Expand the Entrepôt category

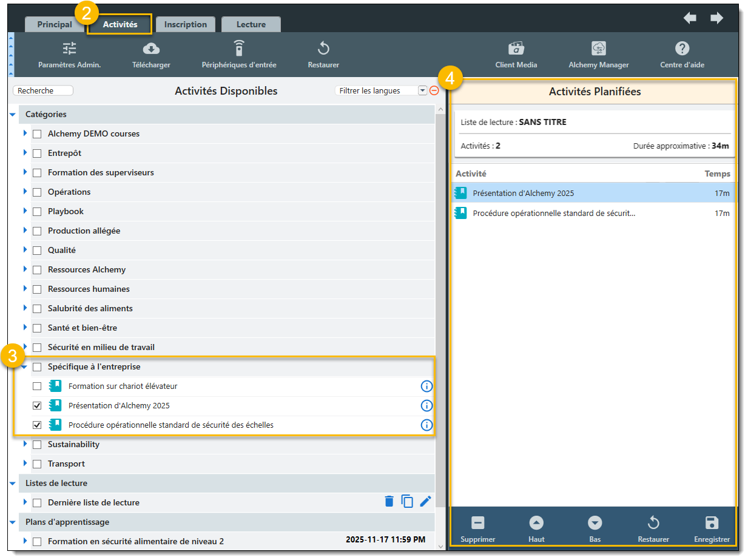[25, 153]
